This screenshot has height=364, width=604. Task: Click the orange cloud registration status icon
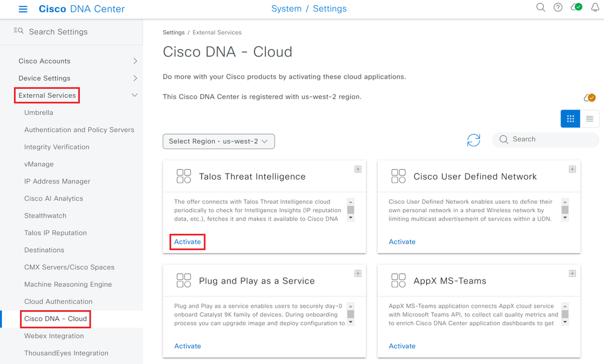pyautogui.click(x=589, y=98)
